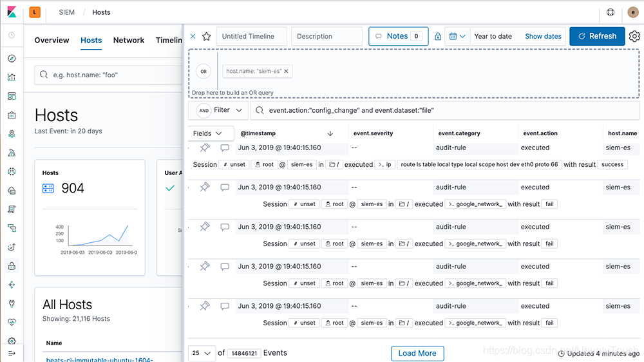This screenshot has height=362, width=644.
Task: Open the AND Filter dropdown
Action: click(220, 110)
